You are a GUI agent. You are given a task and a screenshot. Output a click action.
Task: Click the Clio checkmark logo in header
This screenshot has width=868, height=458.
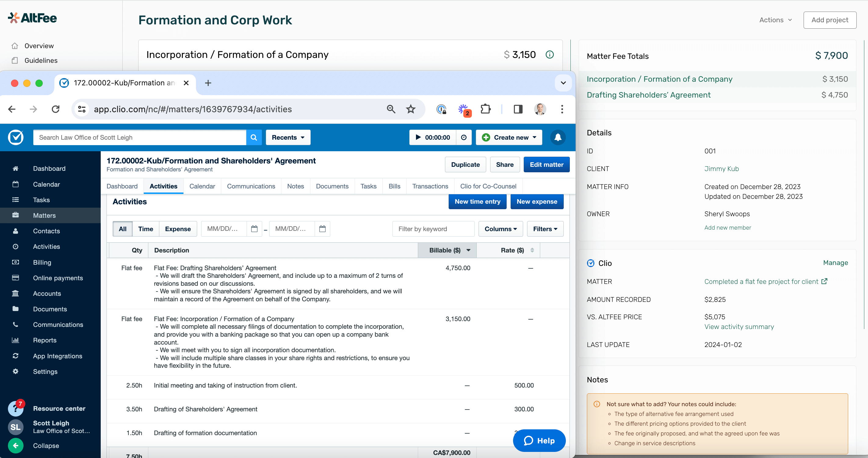(x=16, y=138)
